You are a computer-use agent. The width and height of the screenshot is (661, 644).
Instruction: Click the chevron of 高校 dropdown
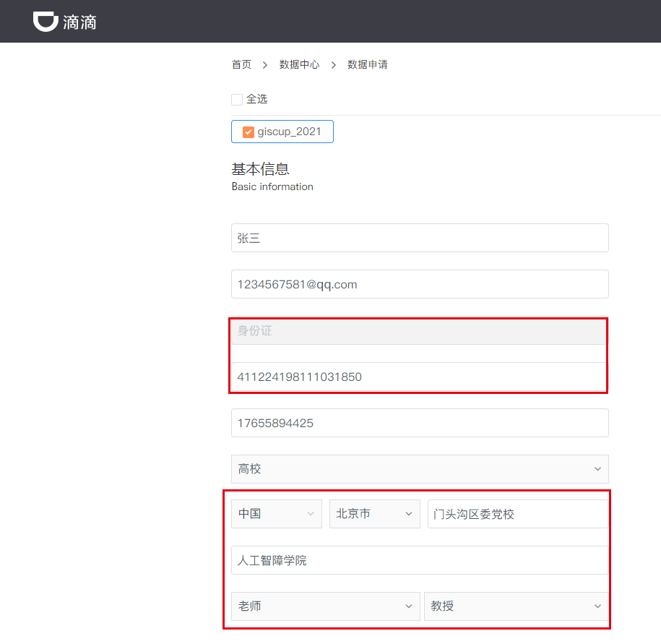597,469
